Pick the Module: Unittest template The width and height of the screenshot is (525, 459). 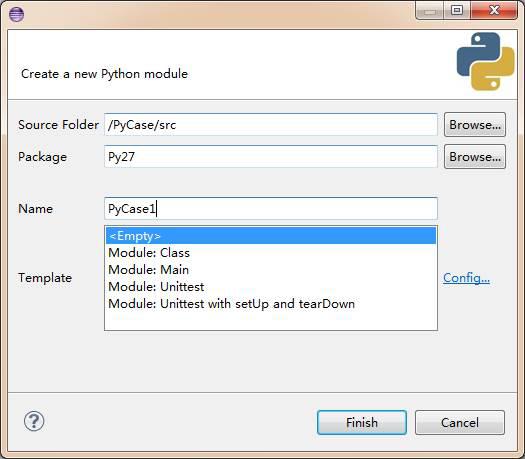tap(271, 287)
